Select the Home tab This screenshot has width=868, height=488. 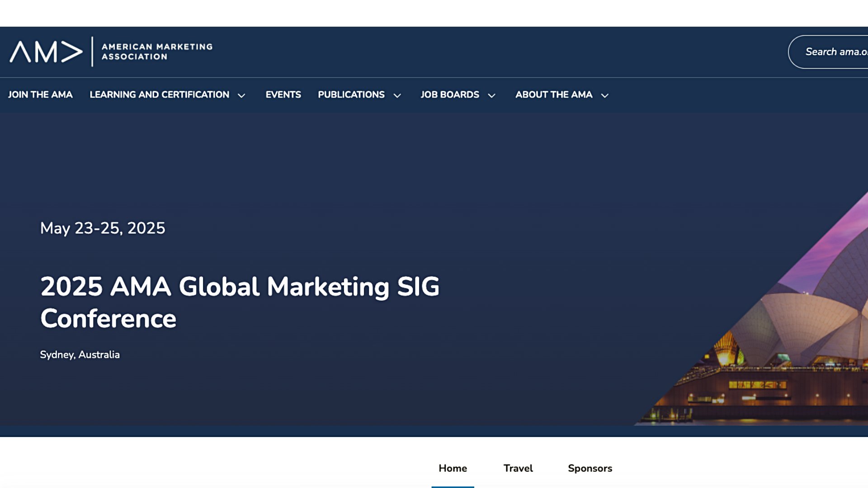point(453,469)
